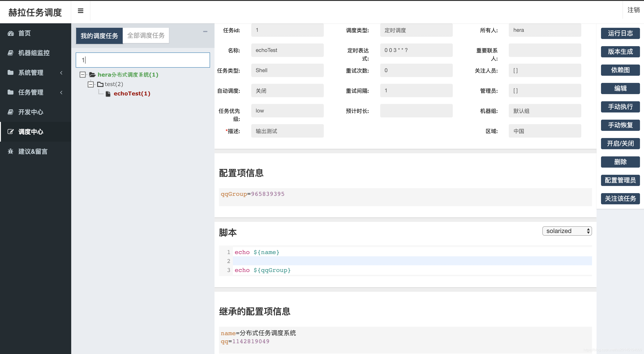Click the test folder icon in tree
The width and height of the screenshot is (644, 354).
pyautogui.click(x=100, y=84)
